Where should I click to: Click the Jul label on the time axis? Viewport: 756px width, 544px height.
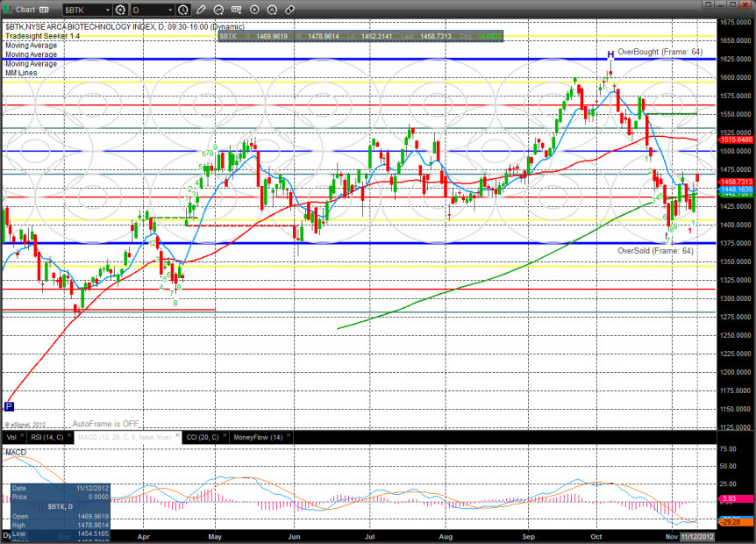(370, 536)
